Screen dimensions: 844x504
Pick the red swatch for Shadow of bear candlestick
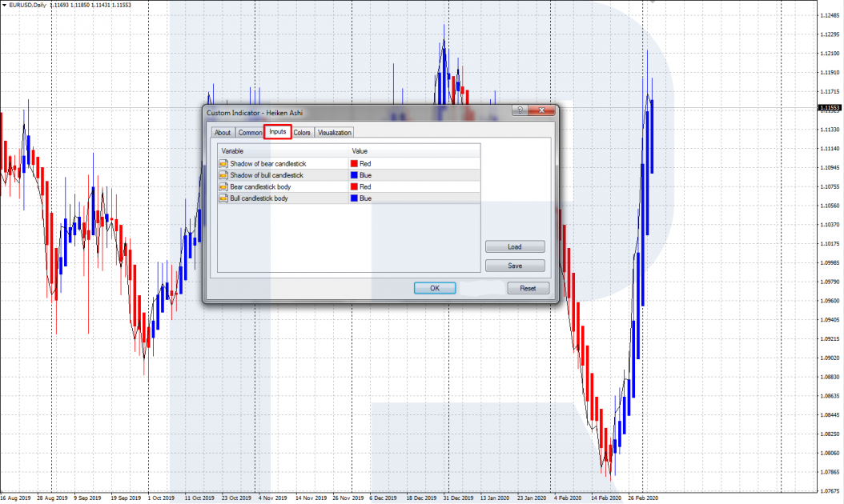pos(354,163)
